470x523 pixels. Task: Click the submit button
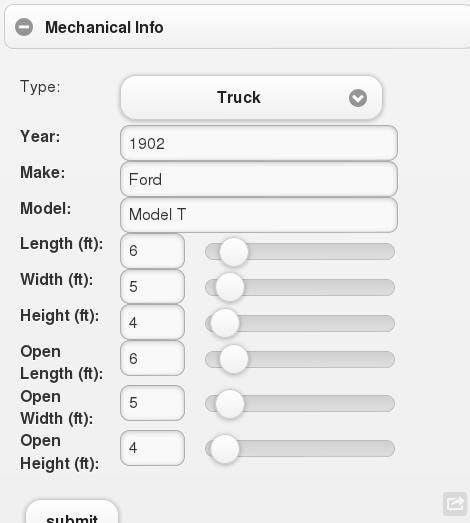coord(72,514)
